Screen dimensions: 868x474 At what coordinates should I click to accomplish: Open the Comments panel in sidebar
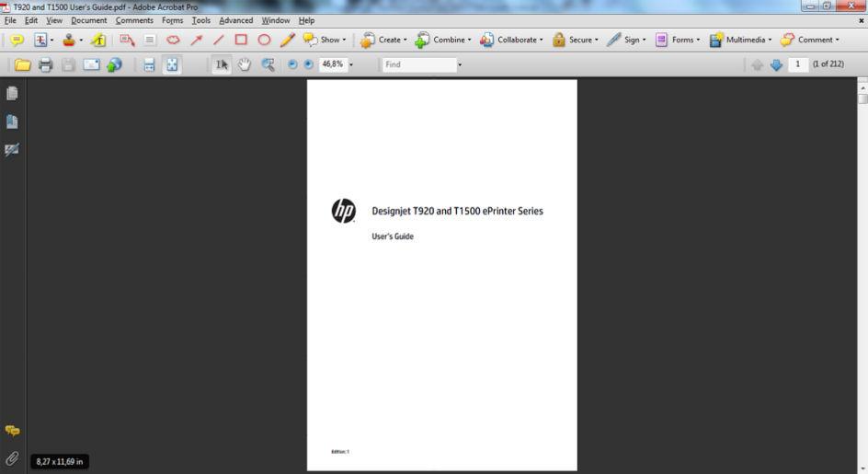coord(12,431)
